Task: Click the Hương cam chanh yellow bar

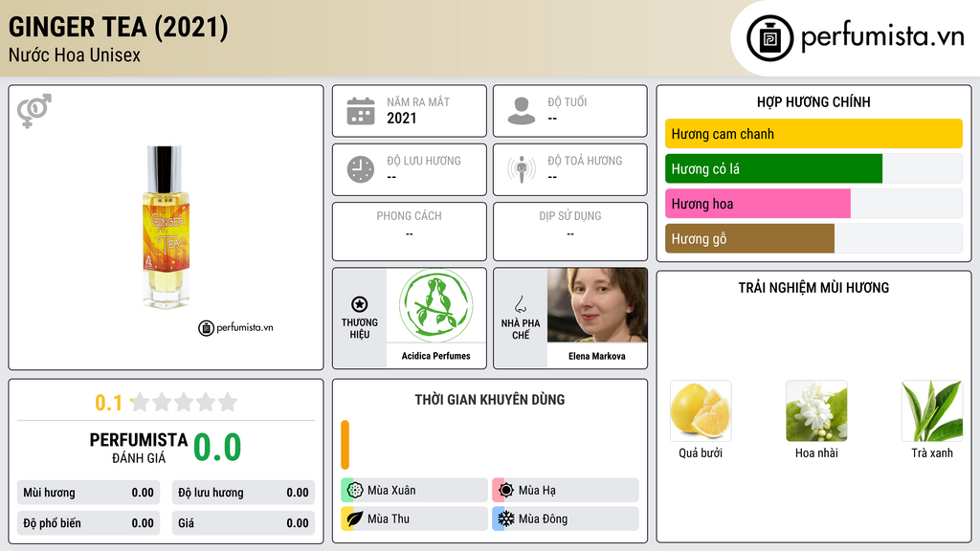Action: pyautogui.click(x=813, y=134)
